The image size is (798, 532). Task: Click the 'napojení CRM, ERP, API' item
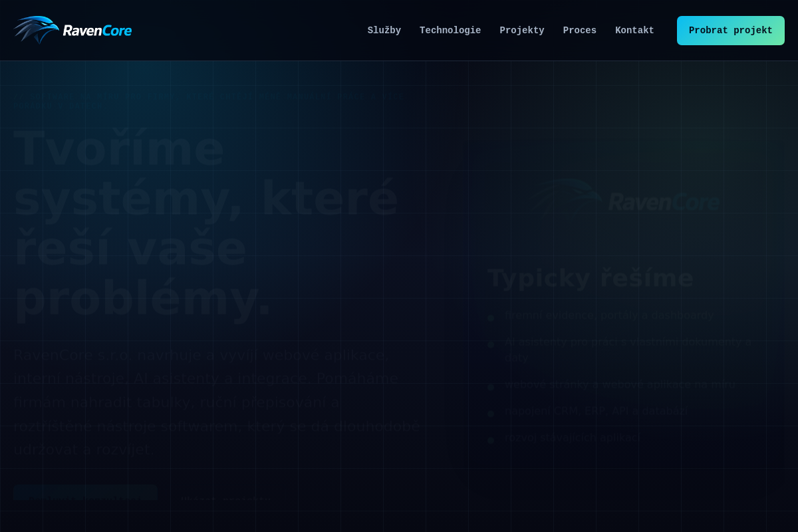pyautogui.click(x=597, y=411)
